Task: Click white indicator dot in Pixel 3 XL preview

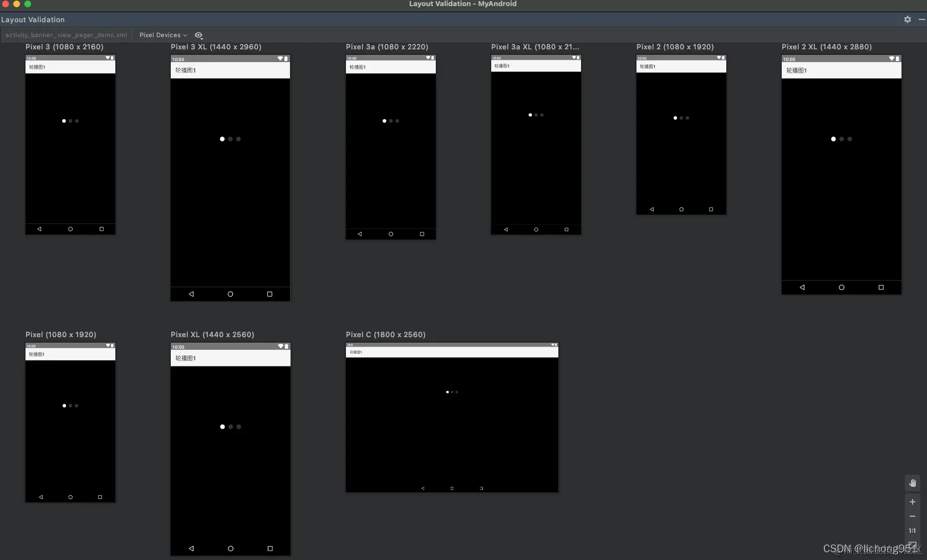Action: click(x=222, y=139)
